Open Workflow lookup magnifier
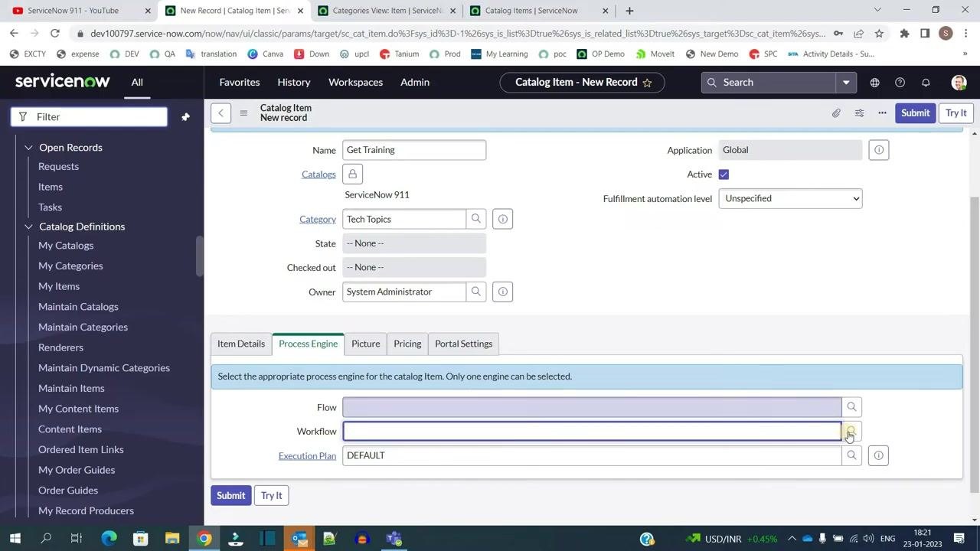The image size is (980, 551). click(851, 432)
